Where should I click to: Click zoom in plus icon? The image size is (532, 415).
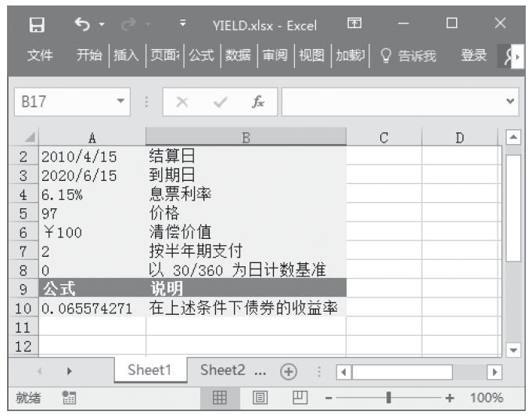pos(450,398)
